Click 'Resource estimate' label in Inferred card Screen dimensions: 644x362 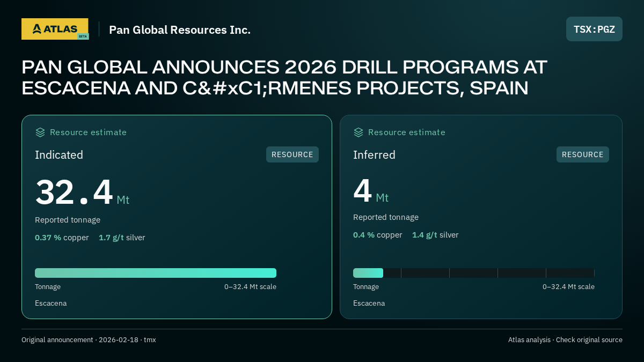(x=406, y=132)
